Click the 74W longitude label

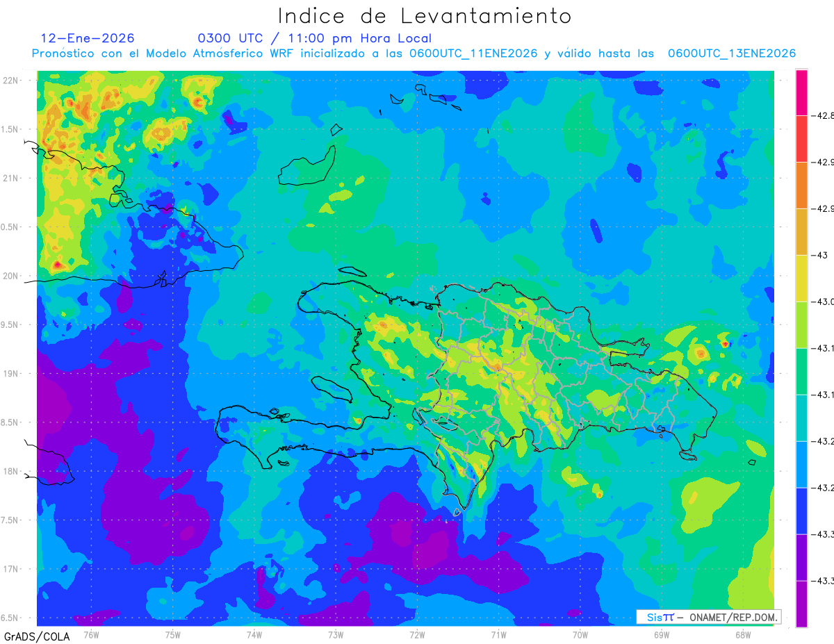pos(254,634)
